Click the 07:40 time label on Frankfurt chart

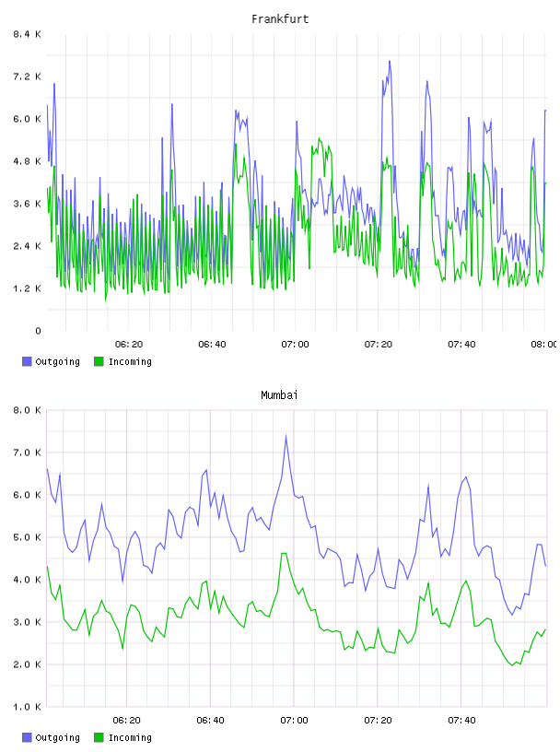[x=461, y=345]
